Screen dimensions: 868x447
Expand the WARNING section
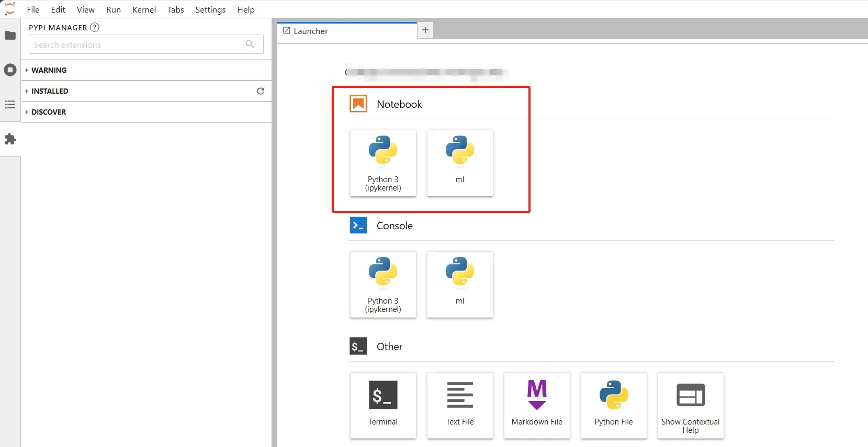[x=49, y=70]
